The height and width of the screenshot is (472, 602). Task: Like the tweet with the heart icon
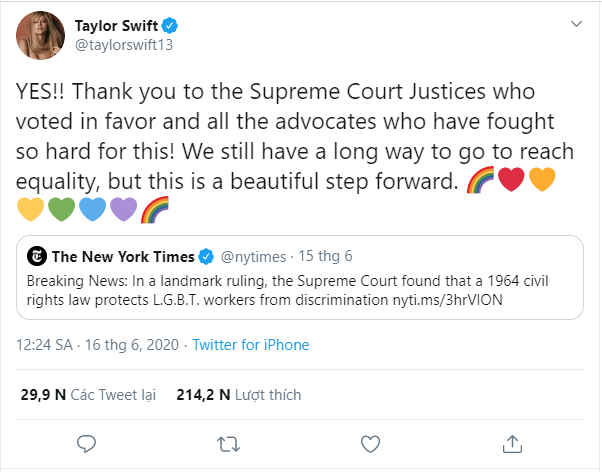coord(370,442)
